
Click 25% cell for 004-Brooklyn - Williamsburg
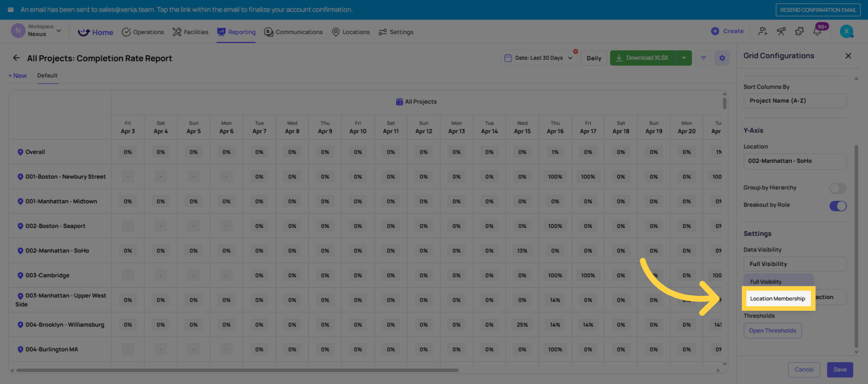click(x=522, y=325)
